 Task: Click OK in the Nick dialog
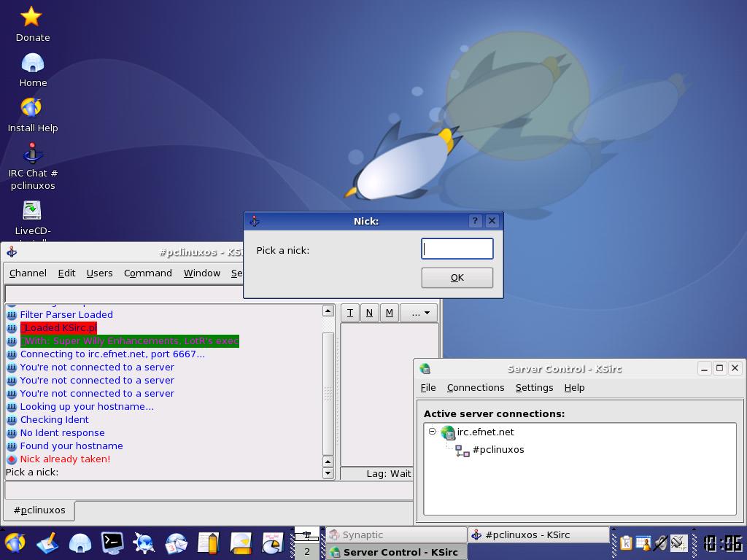[x=457, y=278]
